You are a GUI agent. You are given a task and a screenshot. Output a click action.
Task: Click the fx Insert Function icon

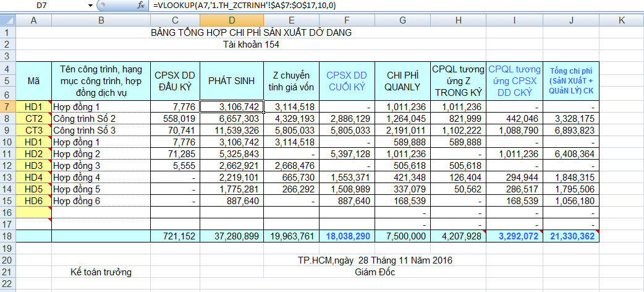point(141,6)
